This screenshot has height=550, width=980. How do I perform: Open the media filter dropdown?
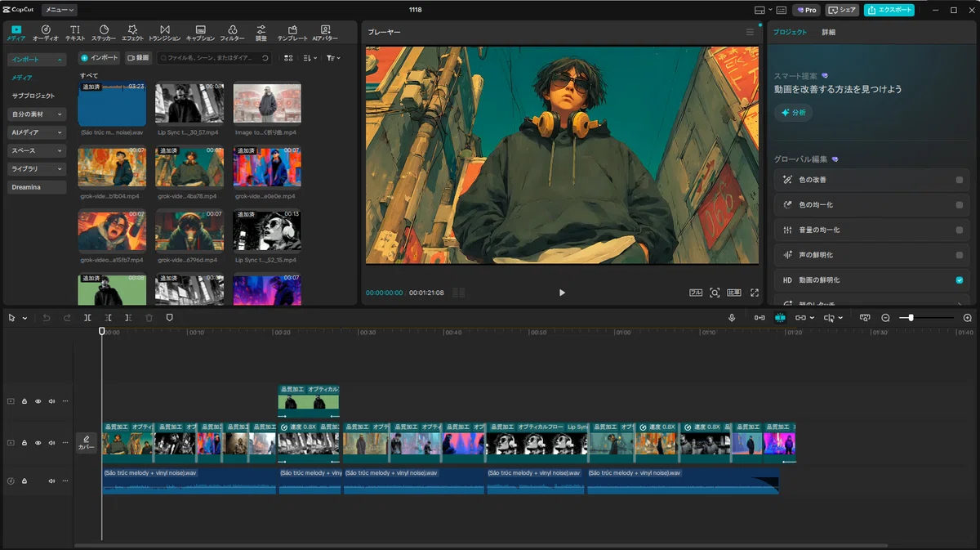point(333,58)
